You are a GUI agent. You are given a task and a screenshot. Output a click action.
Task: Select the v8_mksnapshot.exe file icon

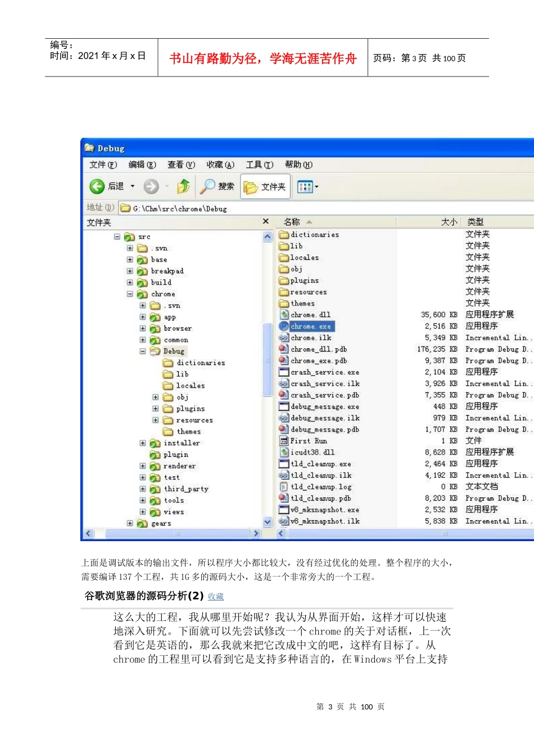coord(284,510)
